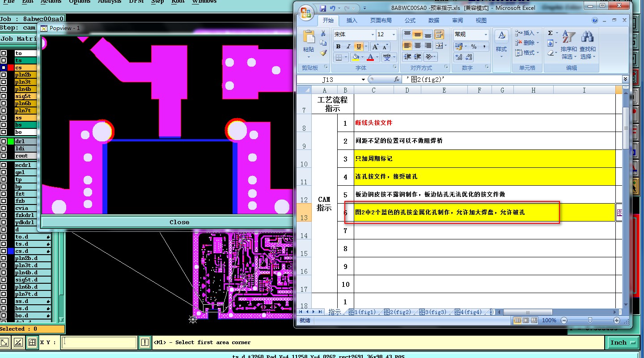Viewport: 644px width, 358px height.
Task: Expand the formula bar chevron
Action: [625, 79]
